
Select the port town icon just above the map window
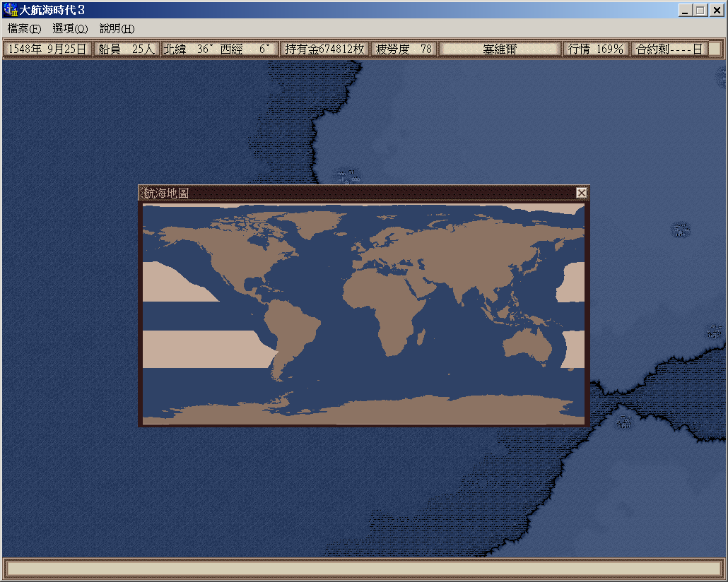pos(347,174)
